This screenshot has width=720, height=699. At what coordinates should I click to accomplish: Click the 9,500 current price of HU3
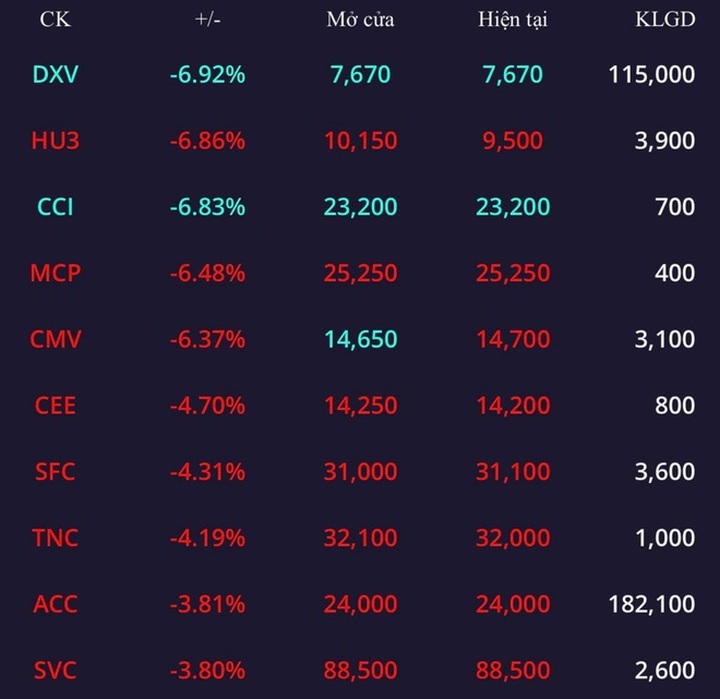point(513,141)
